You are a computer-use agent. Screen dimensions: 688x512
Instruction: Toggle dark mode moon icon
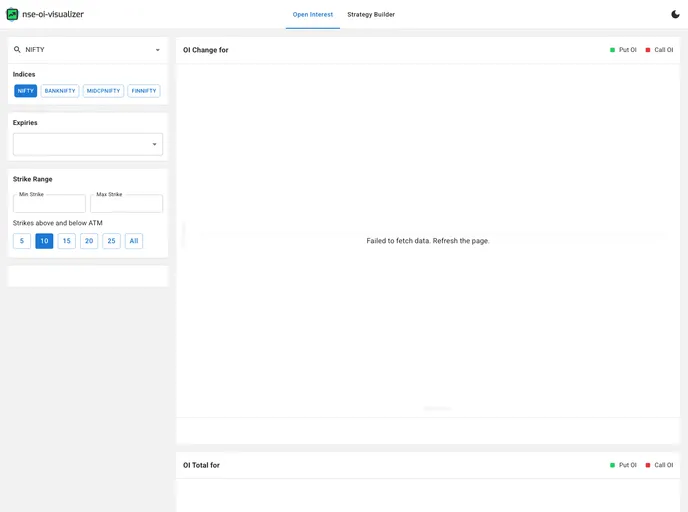pos(675,14)
